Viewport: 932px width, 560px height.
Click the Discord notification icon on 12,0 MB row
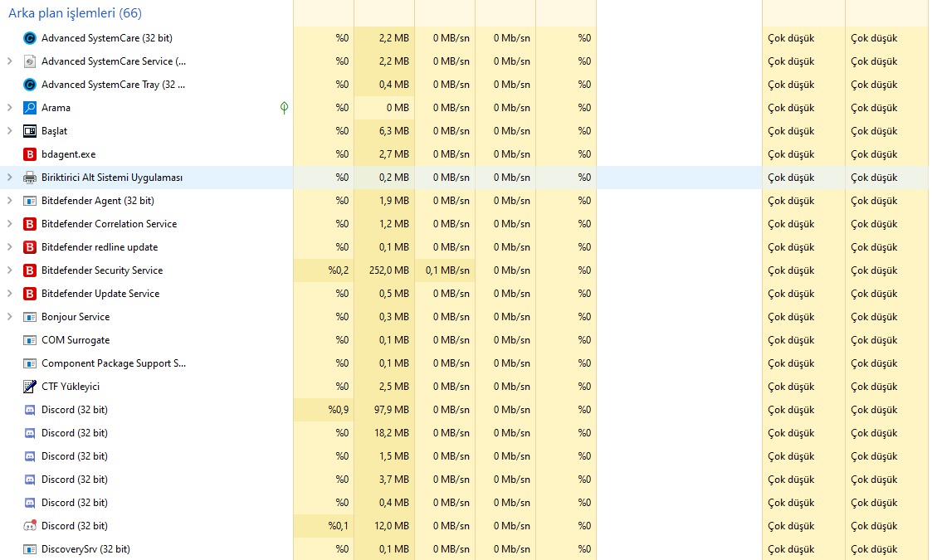pyautogui.click(x=30, y=525)
